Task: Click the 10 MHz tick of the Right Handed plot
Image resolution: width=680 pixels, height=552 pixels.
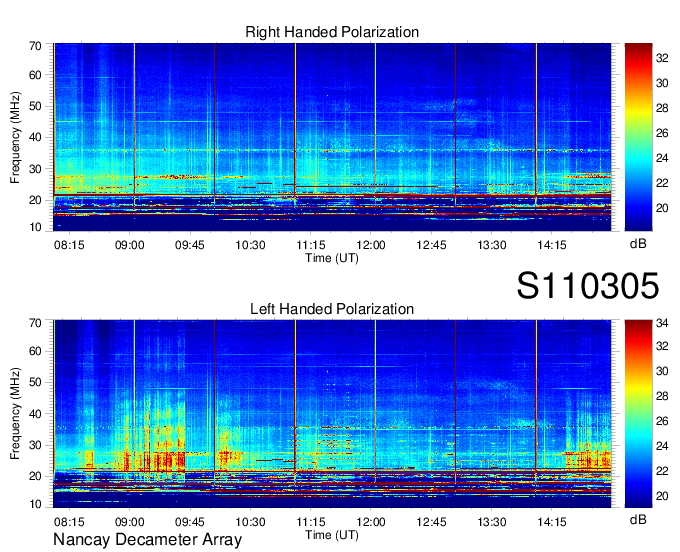Action: coord(35,227)
